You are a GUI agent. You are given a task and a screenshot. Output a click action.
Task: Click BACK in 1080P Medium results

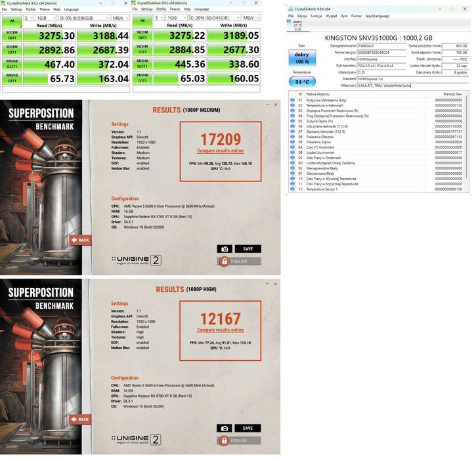[x=80, y=240]
